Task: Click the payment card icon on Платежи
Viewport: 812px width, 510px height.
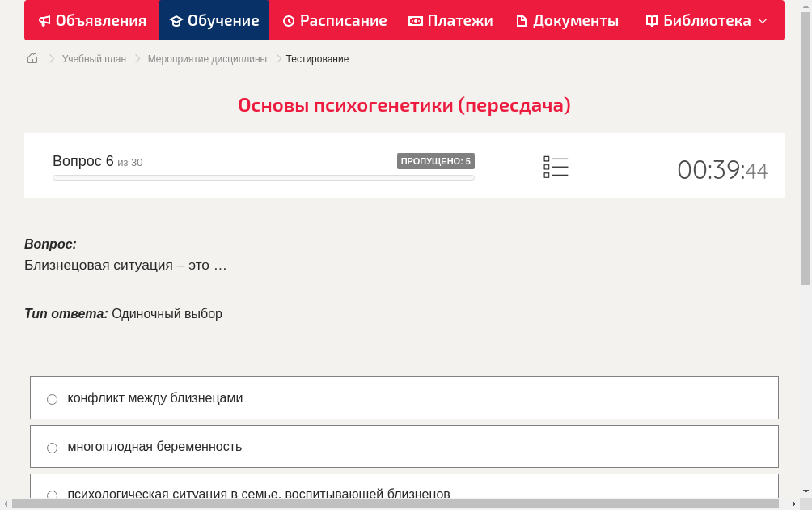Action: 414,20
